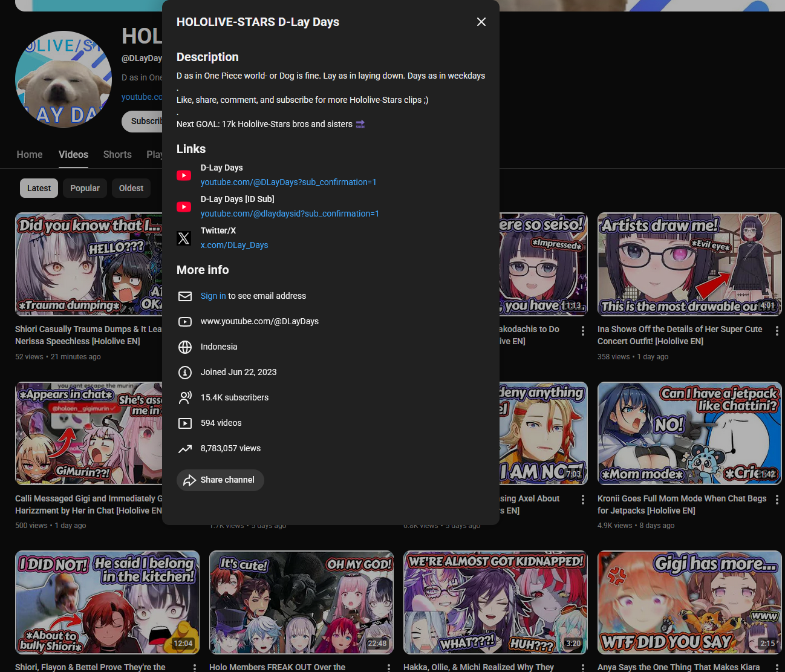Click the info icon beside Joined date

185,373
